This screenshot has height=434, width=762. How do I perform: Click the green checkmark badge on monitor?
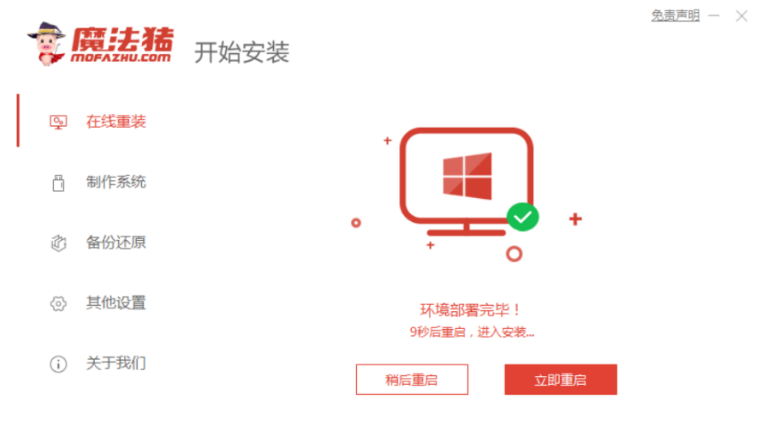click(523, 217)
